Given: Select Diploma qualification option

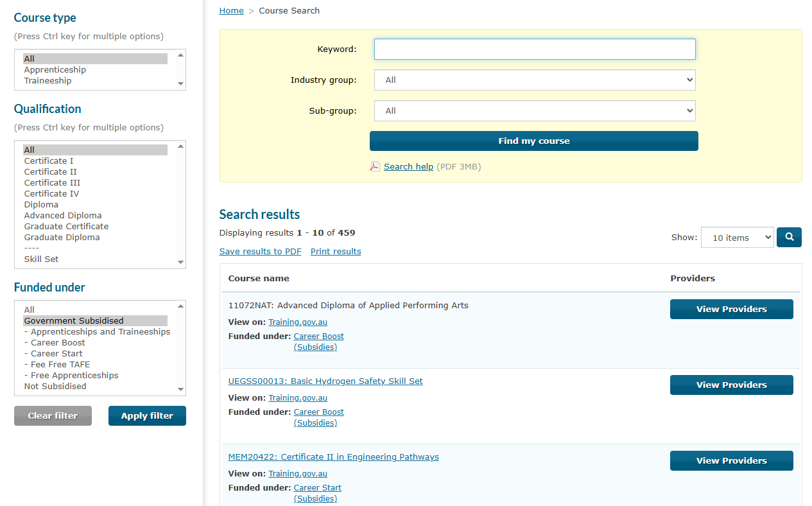Looking at the screenshot, I should coord(96,205).
